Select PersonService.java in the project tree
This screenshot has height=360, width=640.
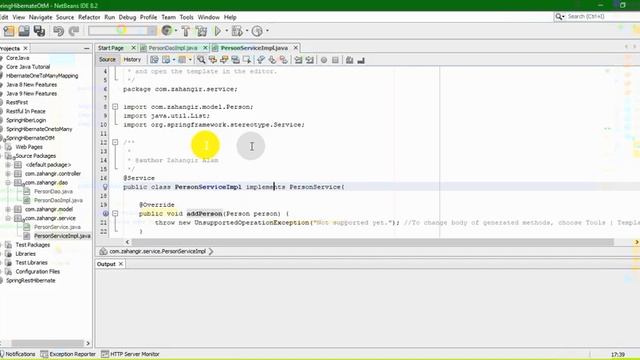(x=57, y=227)
